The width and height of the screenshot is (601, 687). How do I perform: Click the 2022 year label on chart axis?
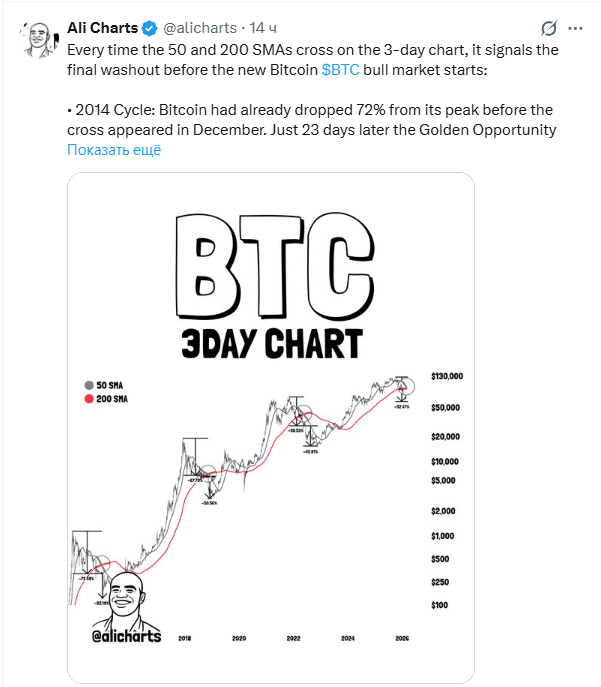(x=293, y=637)
